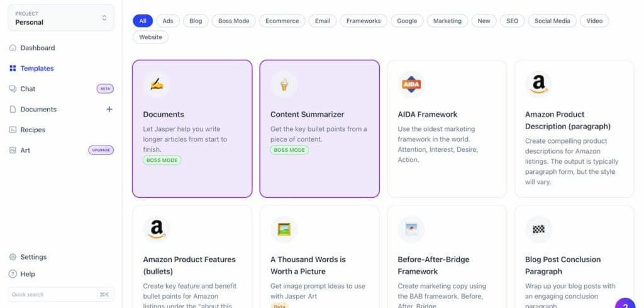This screenshot has height=308, width=644.
Task: Click the ice cream icon on Content Summarizer
Action: coord(284,84)
